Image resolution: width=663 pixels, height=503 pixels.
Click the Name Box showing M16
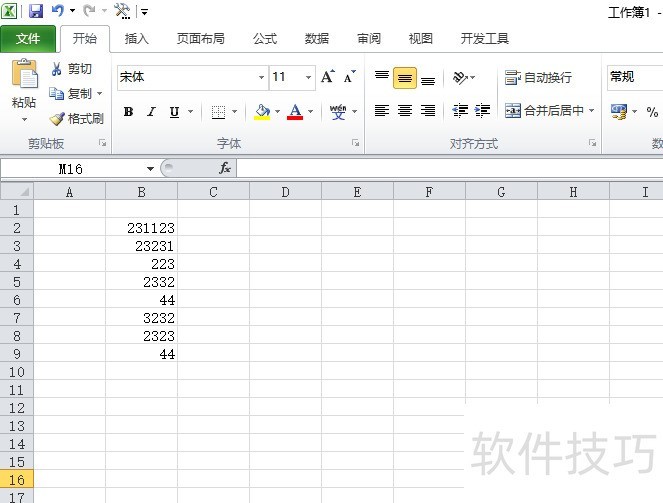[71, 169]
